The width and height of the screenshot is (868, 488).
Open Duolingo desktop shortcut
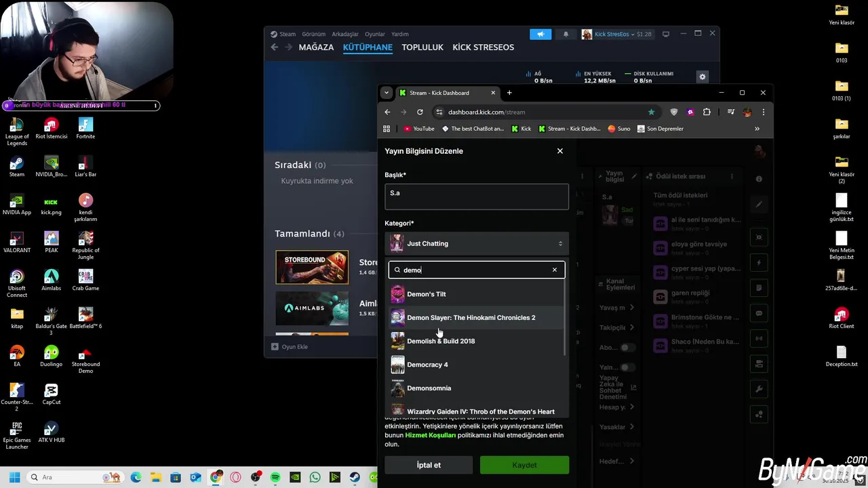(x=51, y=356)
